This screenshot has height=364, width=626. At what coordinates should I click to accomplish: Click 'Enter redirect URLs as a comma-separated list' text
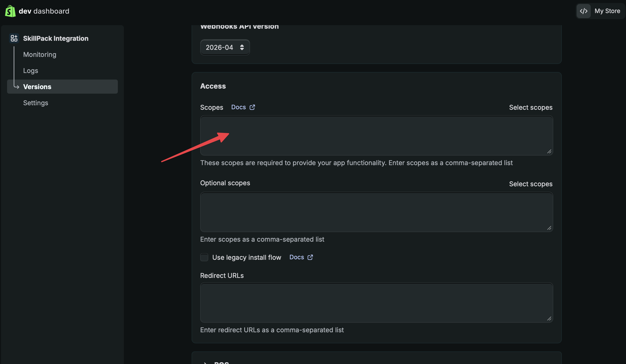(x=272, y=330)
